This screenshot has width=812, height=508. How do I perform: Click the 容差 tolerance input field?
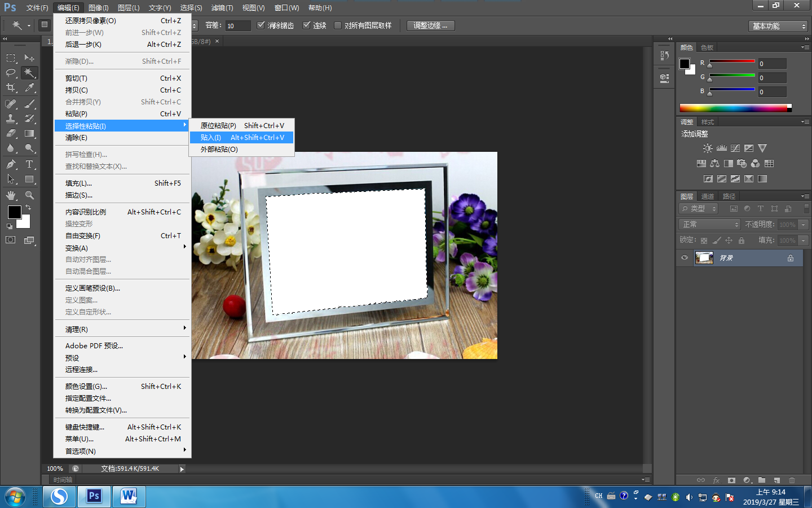(x=237, y=26)
